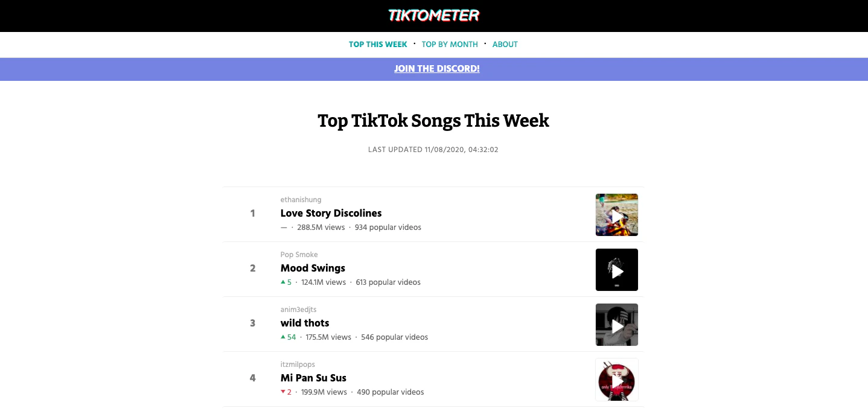Click the Love Story Discolines album thumbnail
This screenshot has width=868, height=411.
click(x=616, y=214)
